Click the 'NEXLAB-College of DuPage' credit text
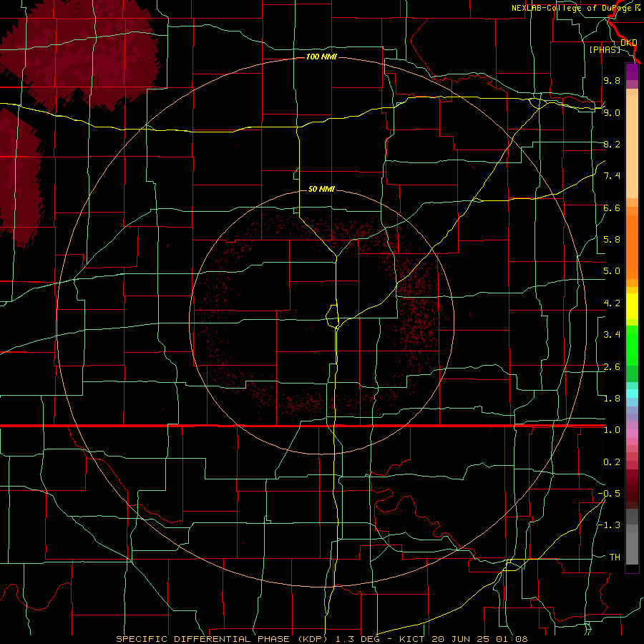The height and width of the screenshot is (644, 644). click(572, 8)
